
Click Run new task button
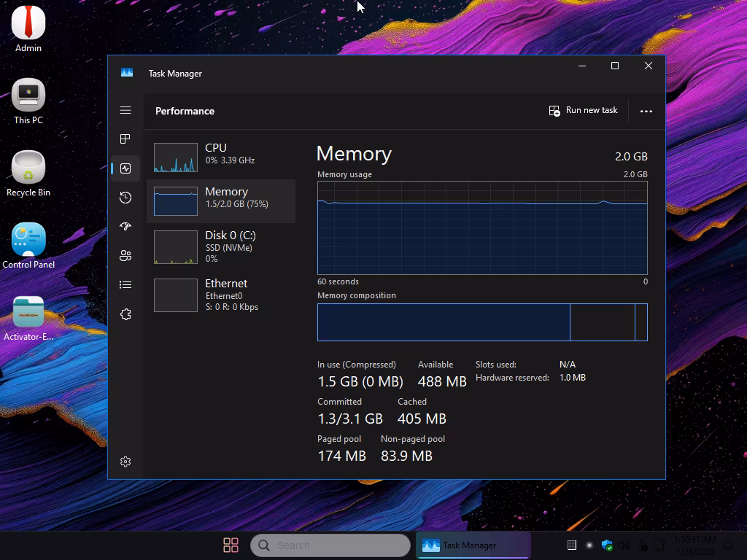point(584,111)
